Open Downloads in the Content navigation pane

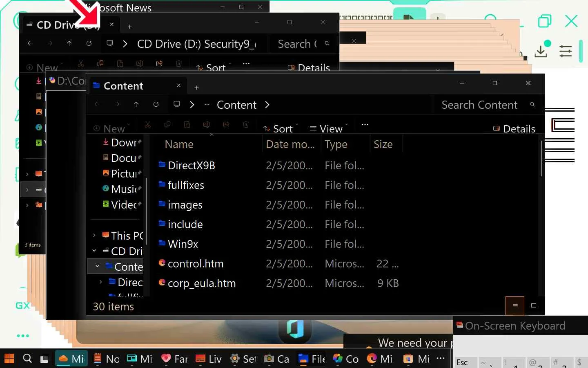[122, 142]
